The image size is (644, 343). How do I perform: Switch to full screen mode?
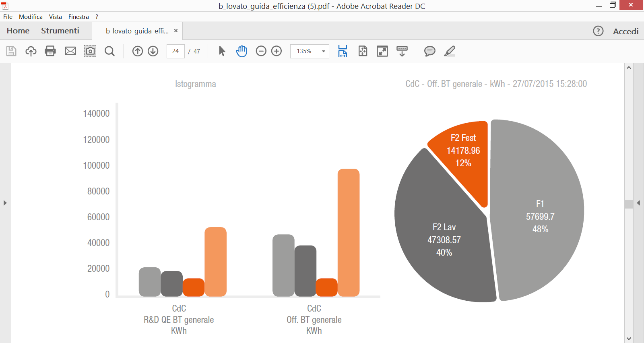pos(382,51)
